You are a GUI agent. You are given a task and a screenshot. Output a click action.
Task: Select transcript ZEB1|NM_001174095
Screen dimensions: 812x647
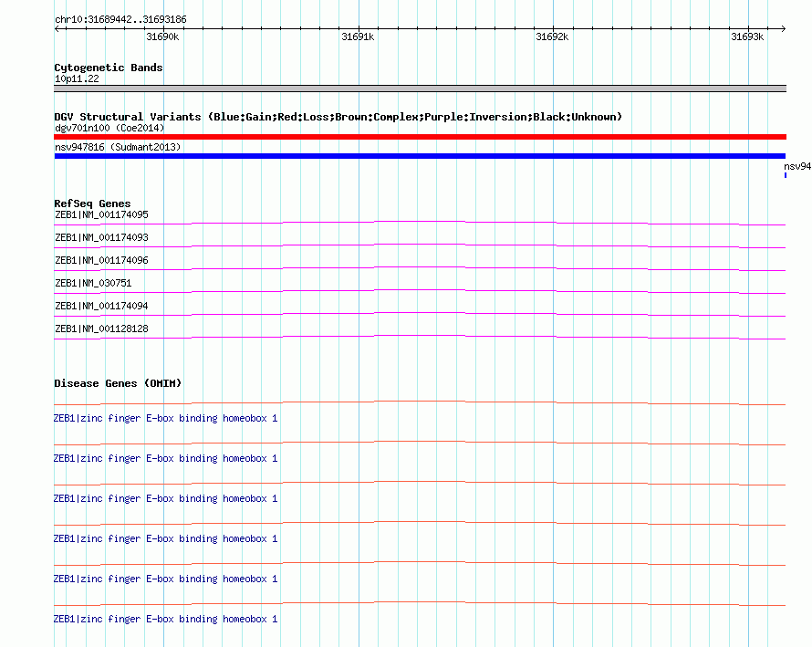[101, 215]
